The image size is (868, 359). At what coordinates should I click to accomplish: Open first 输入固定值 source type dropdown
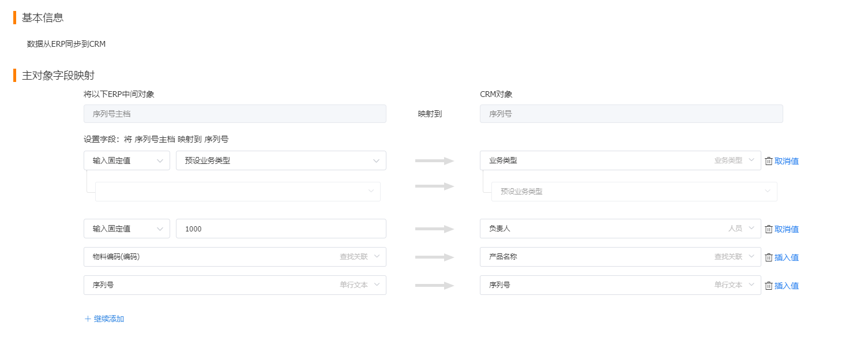coord(127,160)
